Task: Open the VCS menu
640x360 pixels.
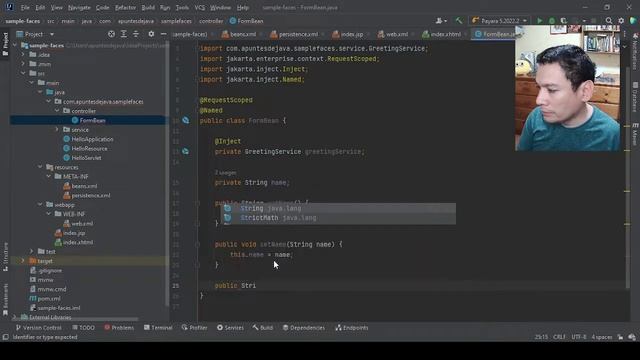Action: [200, 8]
